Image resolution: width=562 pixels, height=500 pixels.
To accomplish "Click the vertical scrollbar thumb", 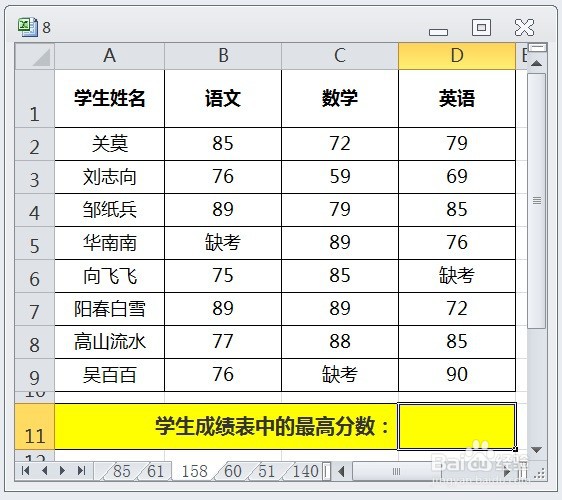I will (537, 201).
